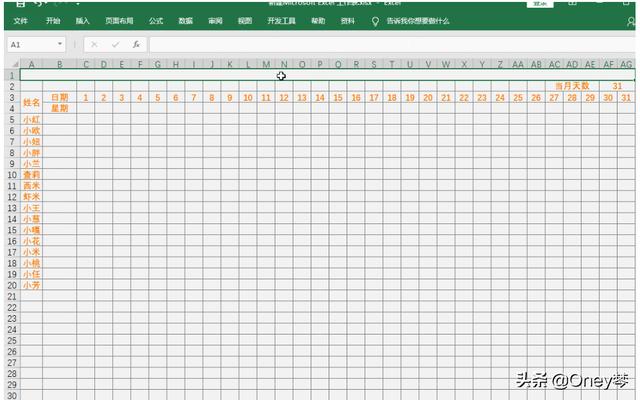This screenshot has width=640, height=400.
Task: Switch to the 页面布局 tab
Action: (118, 20)
